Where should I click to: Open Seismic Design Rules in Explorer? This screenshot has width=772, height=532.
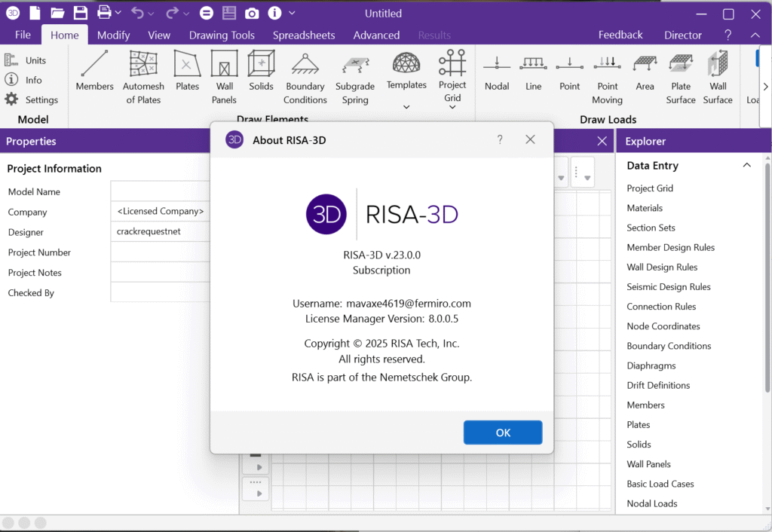(668, 287)
